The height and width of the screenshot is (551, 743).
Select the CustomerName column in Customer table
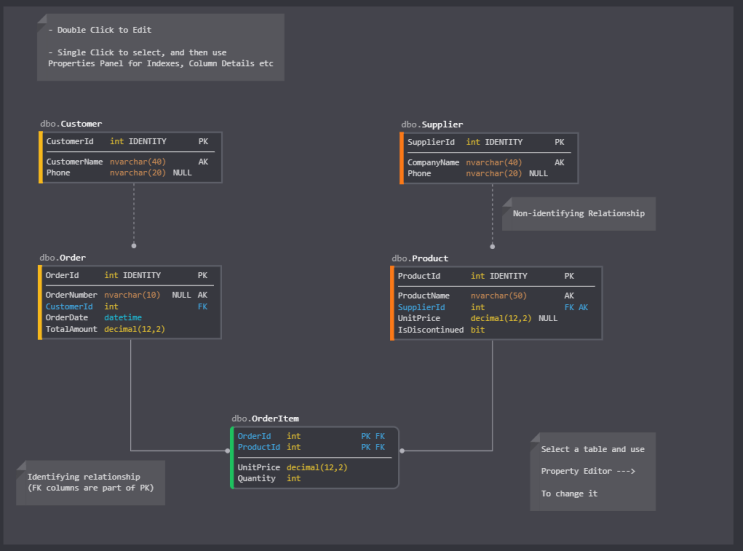(75, 162)
